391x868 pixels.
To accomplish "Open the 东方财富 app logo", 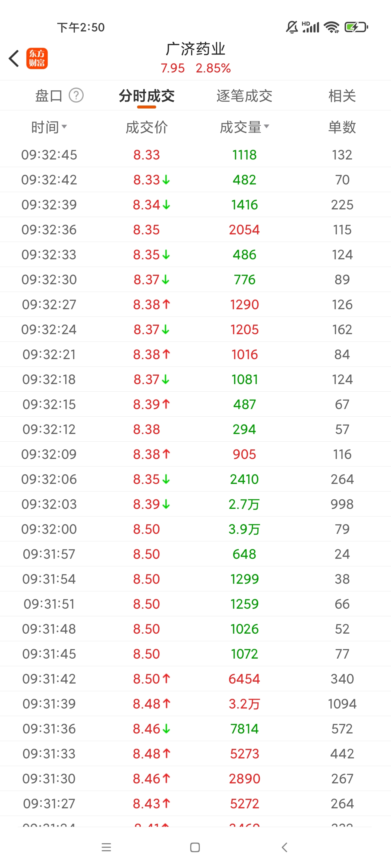I will (37, 58).
